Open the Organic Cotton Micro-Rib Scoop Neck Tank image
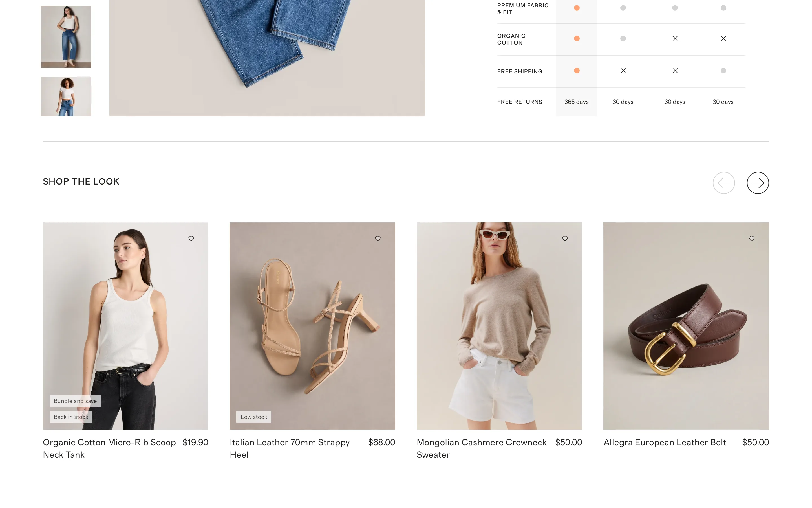The height and width of the screenshot is (508, 812). 125,326
